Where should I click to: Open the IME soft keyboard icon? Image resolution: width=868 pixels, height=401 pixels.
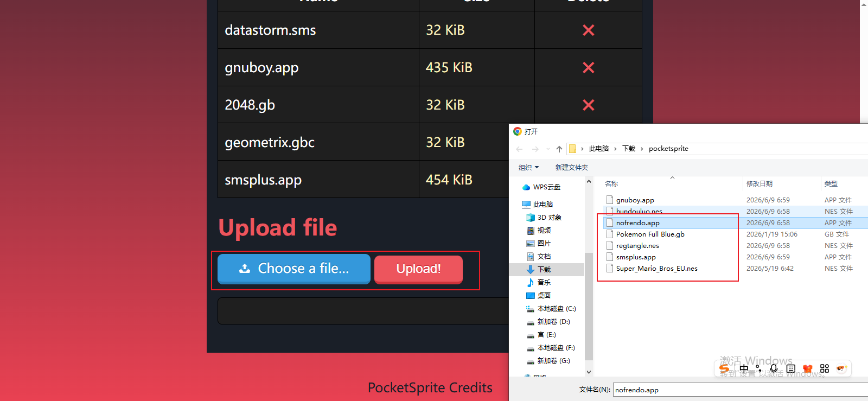(x=791, y=369)
